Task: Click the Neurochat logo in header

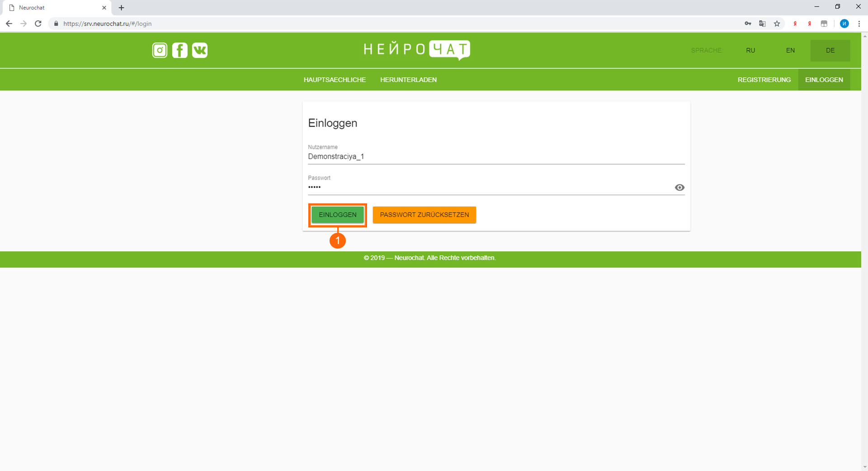Action: coord(416,50)
